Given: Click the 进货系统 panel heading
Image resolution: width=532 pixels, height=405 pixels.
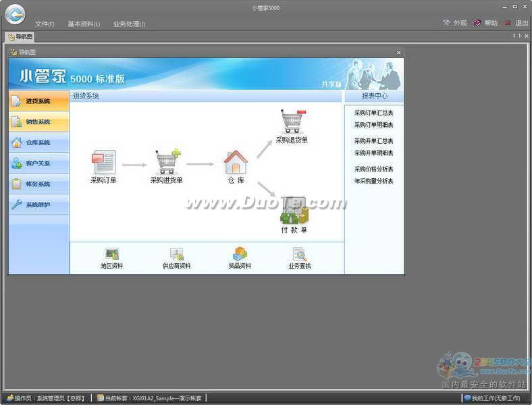Looking at the screenshot, I should [x=86, y=96].
